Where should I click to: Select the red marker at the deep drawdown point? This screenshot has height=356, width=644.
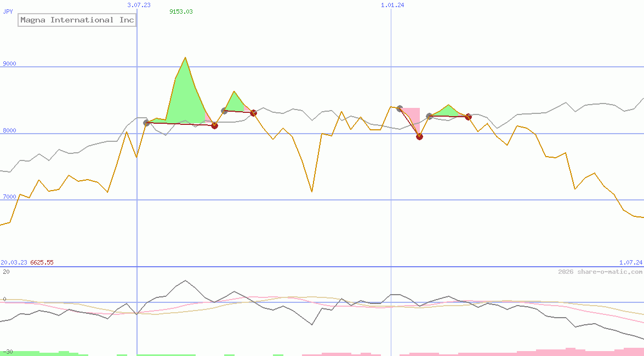(419, 136)
